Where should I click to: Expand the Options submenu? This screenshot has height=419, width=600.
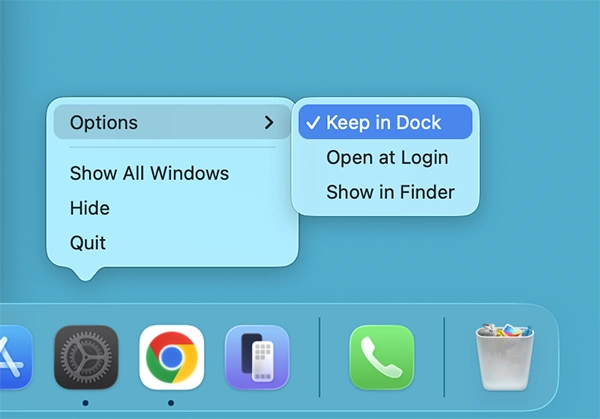click(172, 122)
